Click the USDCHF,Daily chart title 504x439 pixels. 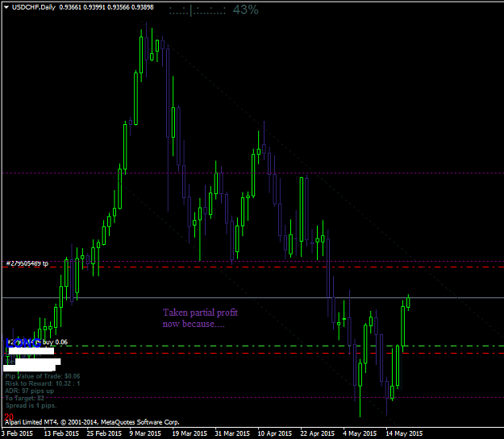(x=33, y=7)
